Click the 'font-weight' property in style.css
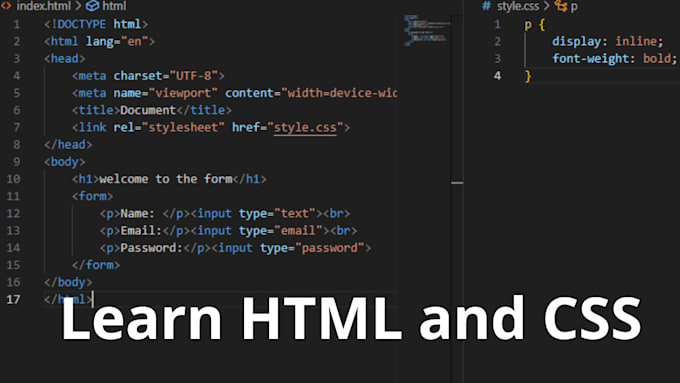 click(590, 59)
